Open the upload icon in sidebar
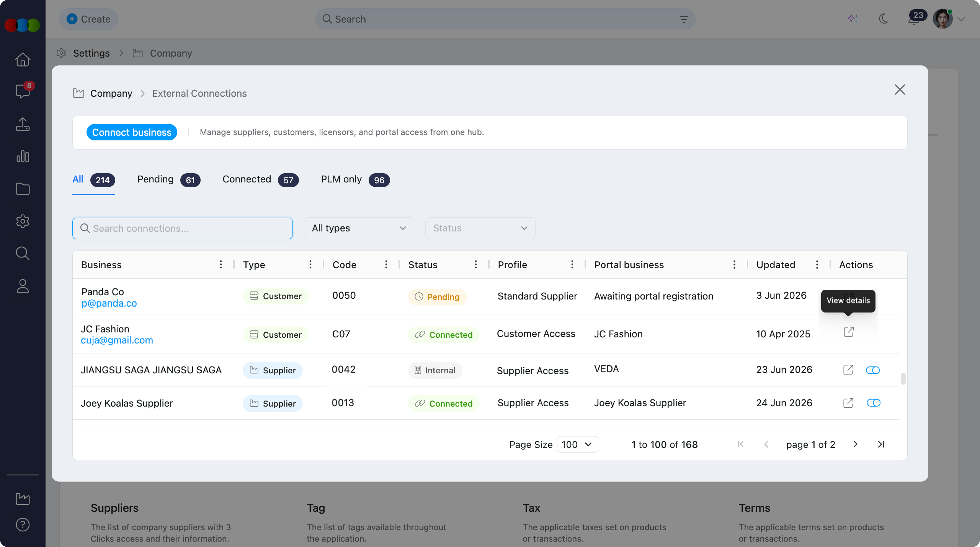Screen dimensions: 980x547 [23, 124]
